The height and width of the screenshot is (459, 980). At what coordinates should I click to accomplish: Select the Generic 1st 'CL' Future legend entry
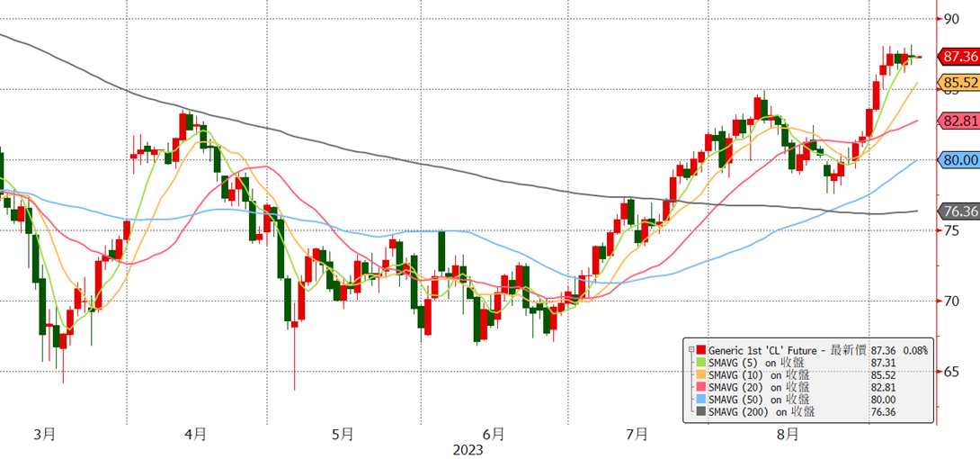[x=787, y=350]
